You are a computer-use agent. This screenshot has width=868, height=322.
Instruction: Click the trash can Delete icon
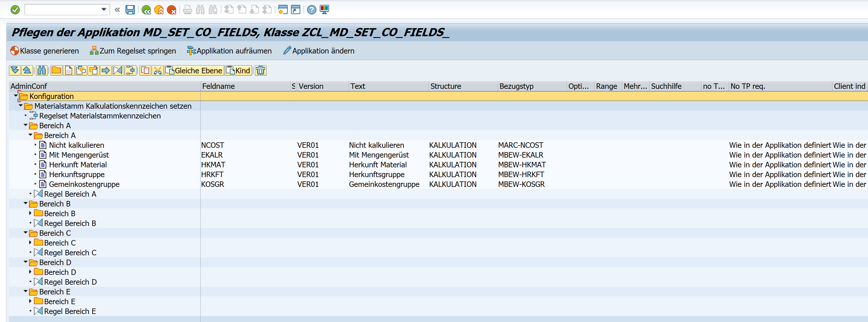tap(261, 70)
